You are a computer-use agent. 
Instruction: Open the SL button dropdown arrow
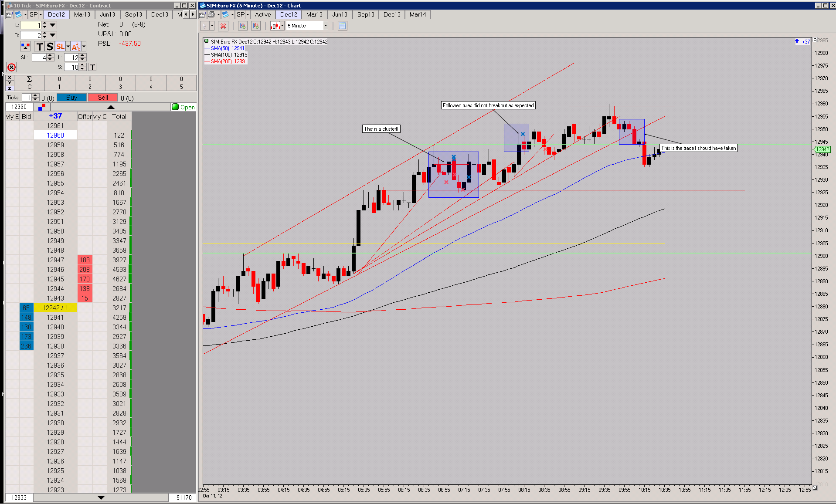(68, 46)
